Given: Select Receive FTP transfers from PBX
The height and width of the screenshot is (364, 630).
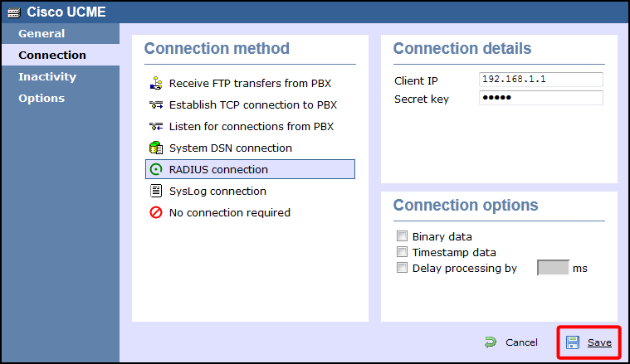Looking at the screenshot, I should click(x=250, y=83).
